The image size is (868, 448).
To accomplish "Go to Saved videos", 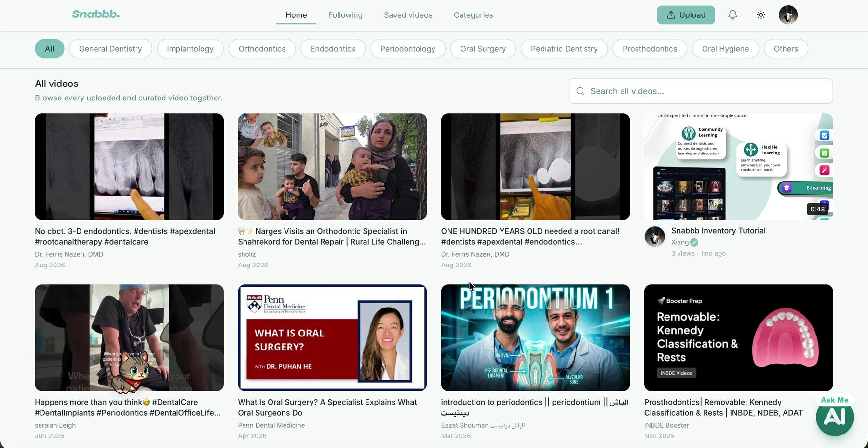I will tap(408, 15).
